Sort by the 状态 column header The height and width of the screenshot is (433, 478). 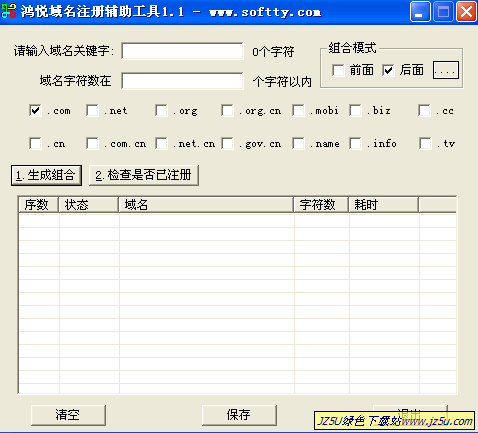coord(89,204)
